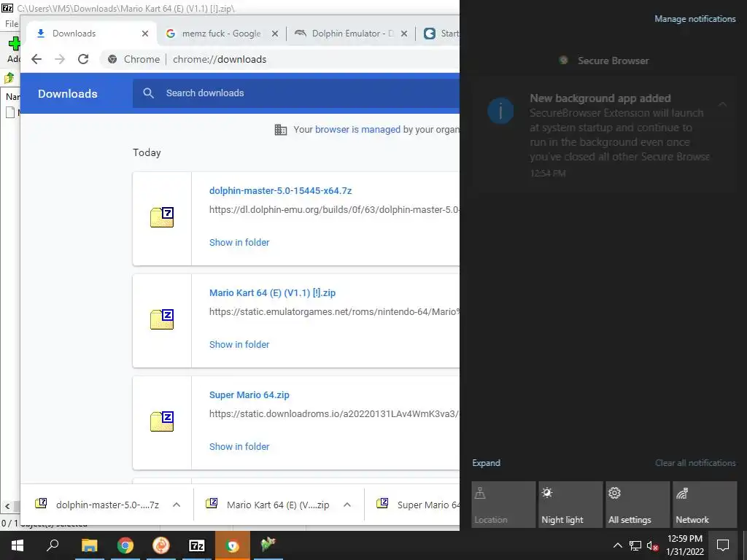Open the green bird app in taskbar
The width and height of the screenshot is (747, 560).
[268, 545]
